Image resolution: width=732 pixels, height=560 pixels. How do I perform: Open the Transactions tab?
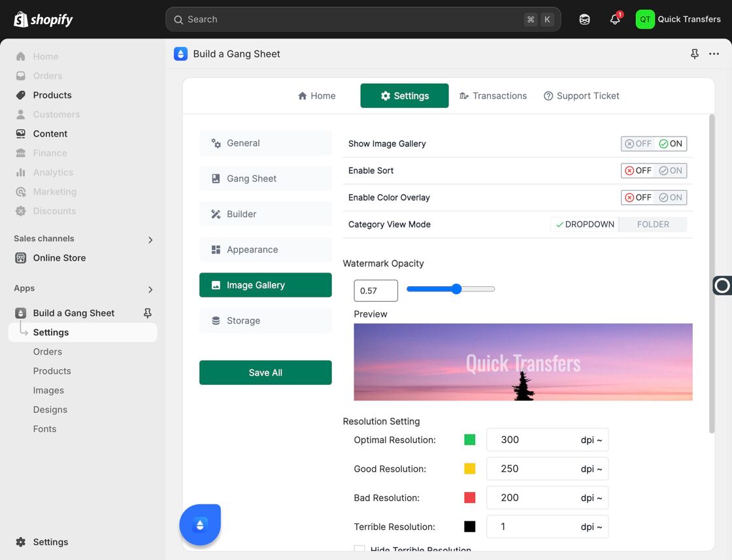pos(493,96)
